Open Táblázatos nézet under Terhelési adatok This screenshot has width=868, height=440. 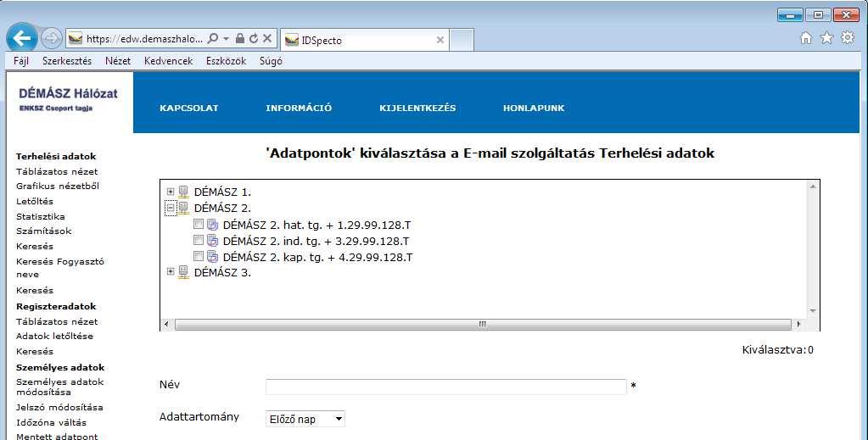pyautogui.click(x=57, y=171)
